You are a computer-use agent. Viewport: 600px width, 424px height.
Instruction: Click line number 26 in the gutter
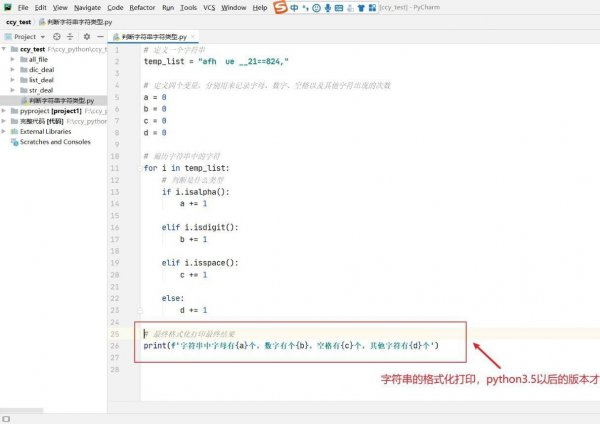pyautogui.click(x=115, y=346)
